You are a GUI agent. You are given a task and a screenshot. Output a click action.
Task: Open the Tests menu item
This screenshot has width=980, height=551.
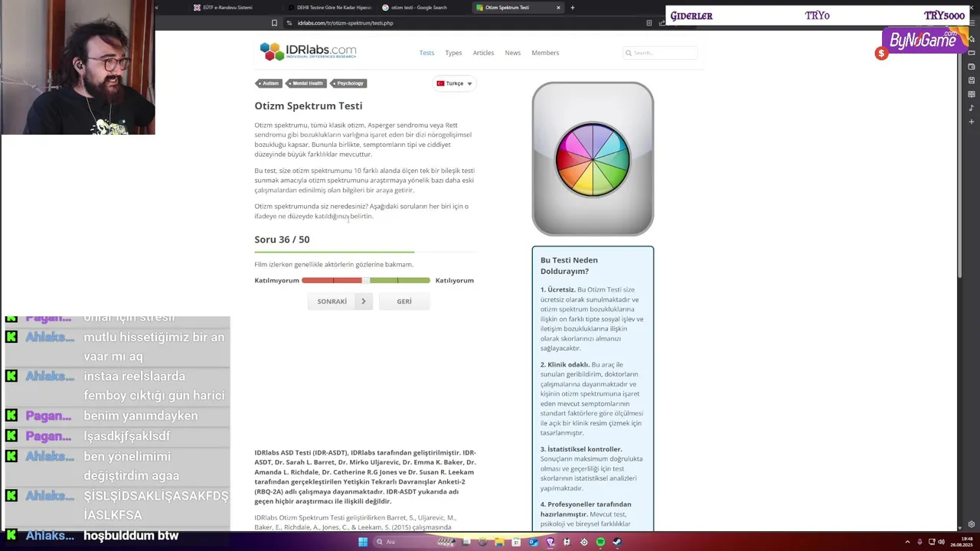[426, 53]
